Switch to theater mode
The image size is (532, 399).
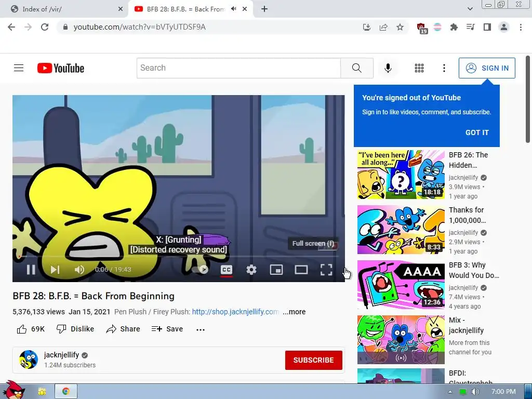coord(301,270)
